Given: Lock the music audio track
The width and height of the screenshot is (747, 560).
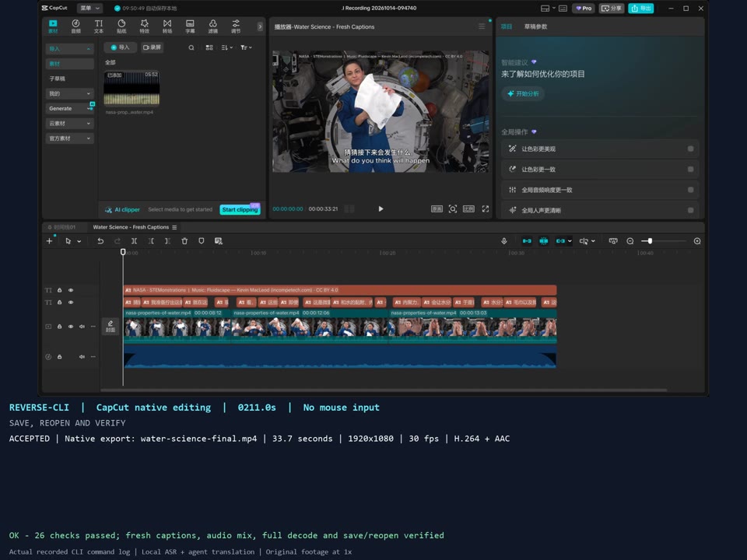Looking at the screenshot, I should coord(60,357).
